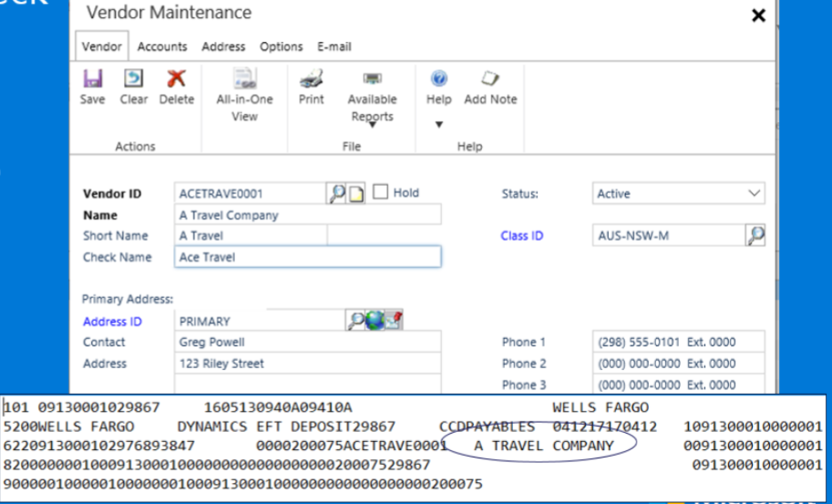Click the Contact field Greg Powell
The height and width of the screenshot is (504, 832).
coord(308,342)
